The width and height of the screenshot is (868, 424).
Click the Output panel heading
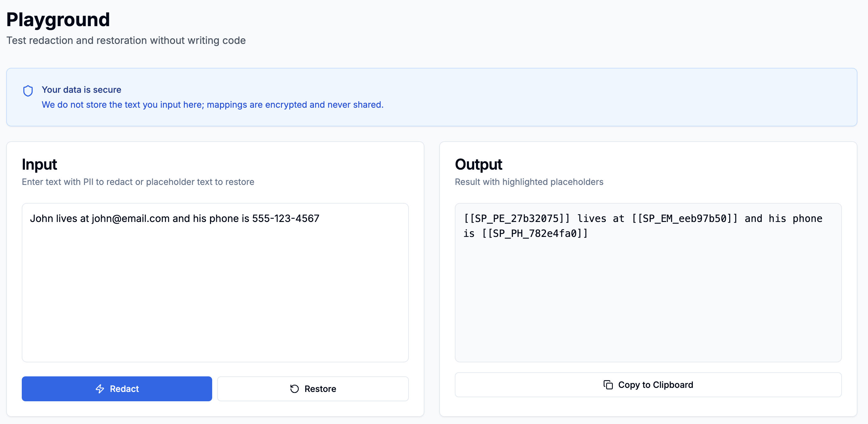point(478,164)
